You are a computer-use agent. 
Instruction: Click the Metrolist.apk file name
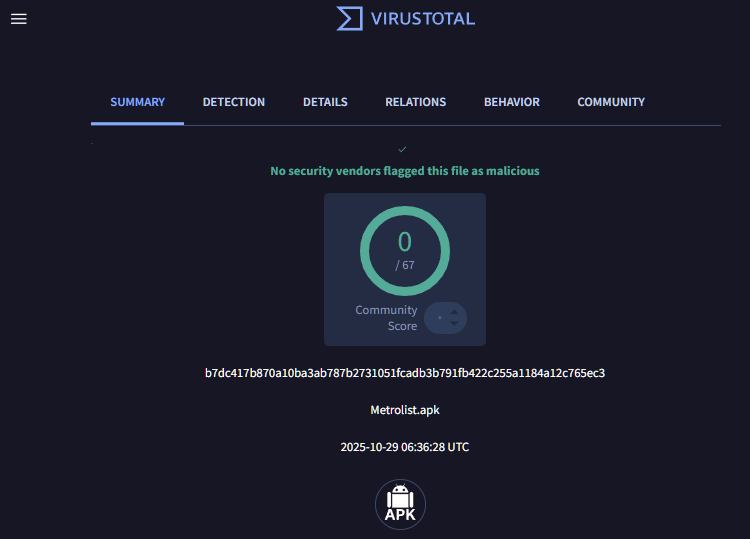click(x=405, y=410)
